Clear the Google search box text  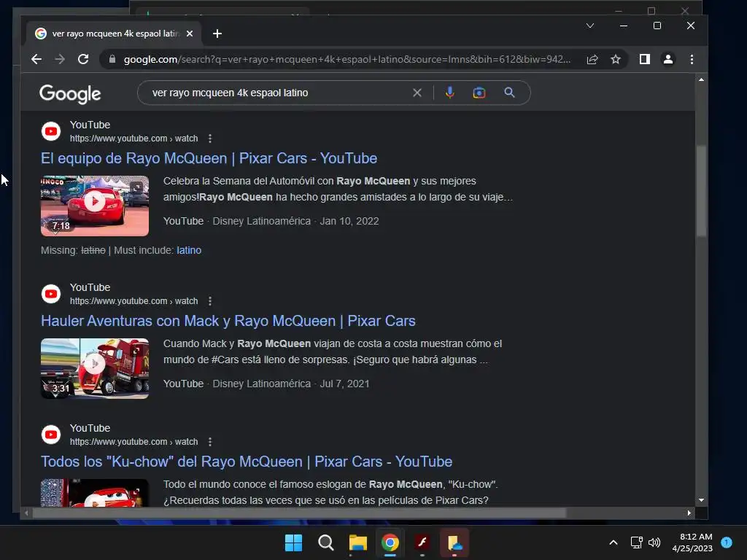coord(417,93)
